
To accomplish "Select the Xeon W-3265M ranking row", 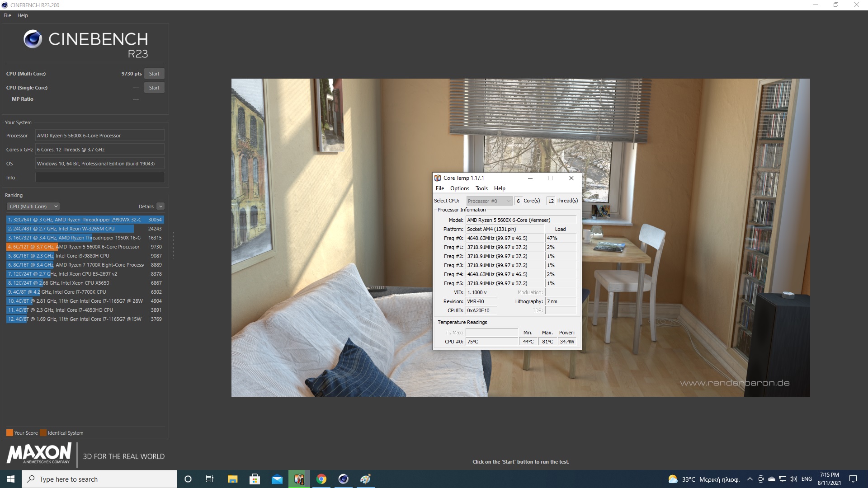I will coord(85,229).
